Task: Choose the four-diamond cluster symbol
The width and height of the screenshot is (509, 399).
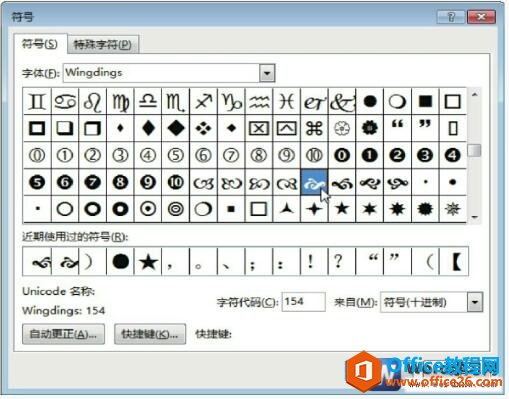Action: 203,128
